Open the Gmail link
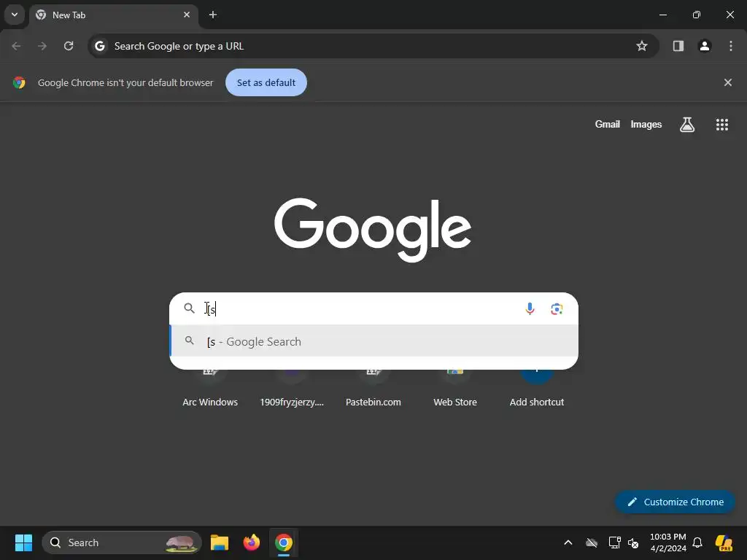 click(x=607, y=124)
